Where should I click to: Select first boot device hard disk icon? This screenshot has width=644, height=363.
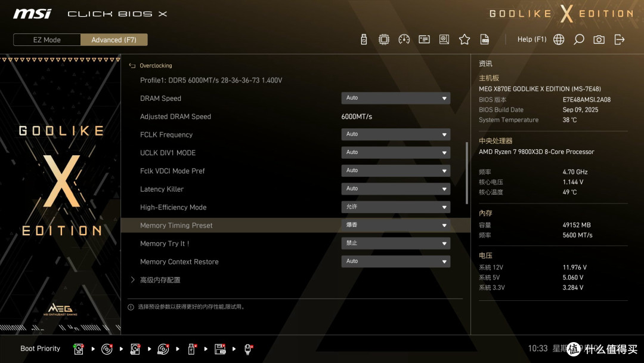click(x=79, y=349)
